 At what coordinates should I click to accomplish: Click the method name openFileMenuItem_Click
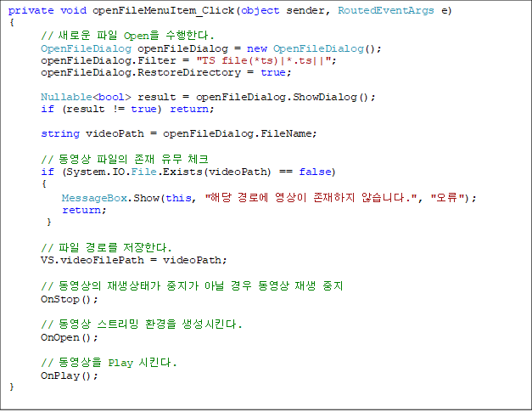click(163, 10)
